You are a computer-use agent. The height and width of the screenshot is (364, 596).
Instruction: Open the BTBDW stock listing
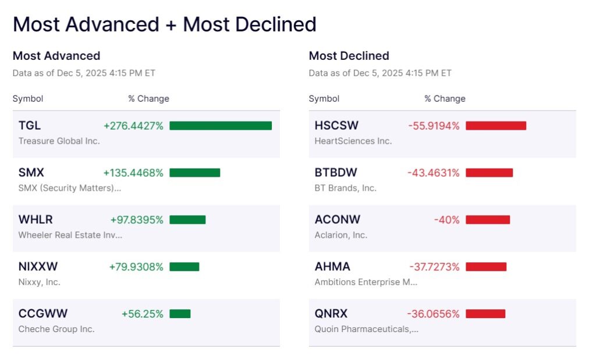[336, 173]
